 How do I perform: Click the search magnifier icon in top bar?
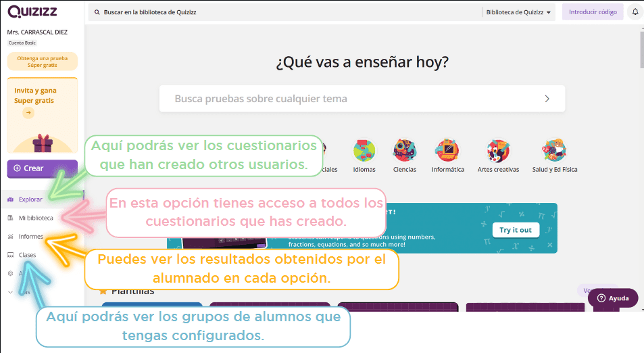point(97,12)
